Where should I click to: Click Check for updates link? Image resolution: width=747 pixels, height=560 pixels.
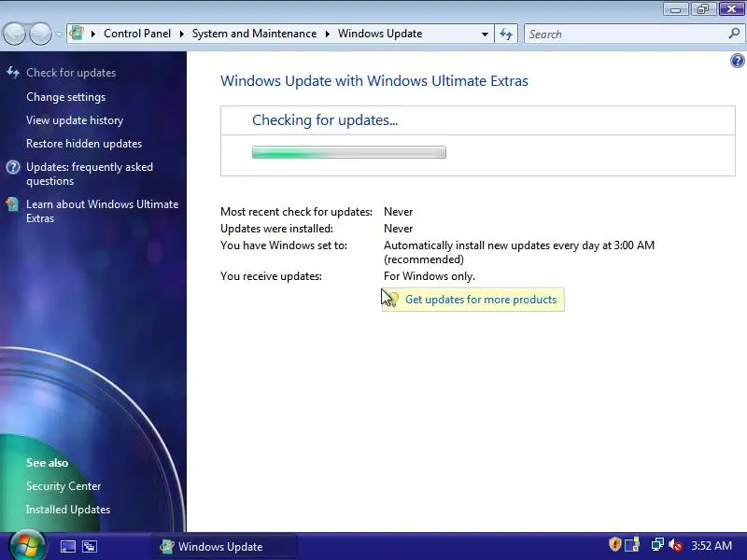coord(71,73)
